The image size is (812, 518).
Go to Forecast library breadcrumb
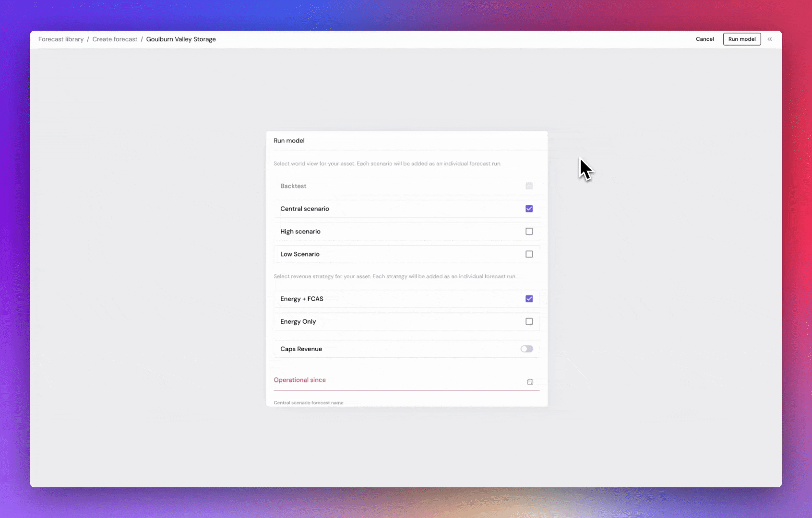(x=61, y=39)
